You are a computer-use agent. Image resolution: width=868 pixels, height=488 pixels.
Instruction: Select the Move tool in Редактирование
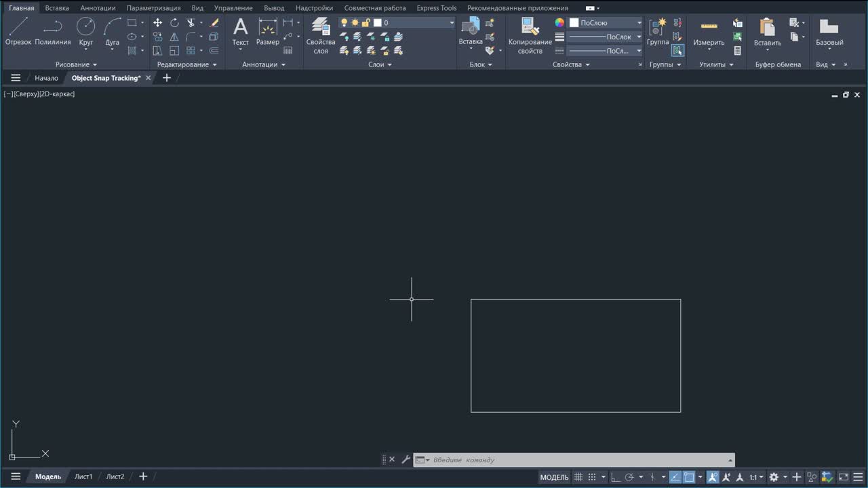click(157, 23)
